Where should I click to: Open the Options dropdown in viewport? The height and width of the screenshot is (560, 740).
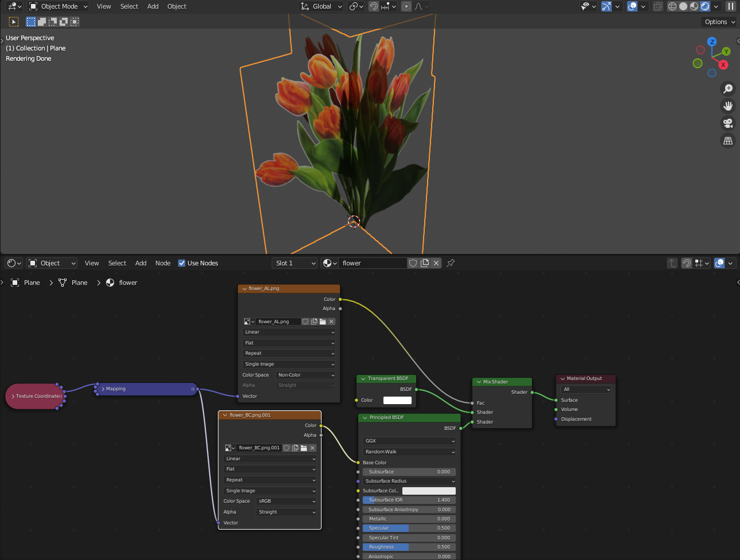(x=719, y=22)
